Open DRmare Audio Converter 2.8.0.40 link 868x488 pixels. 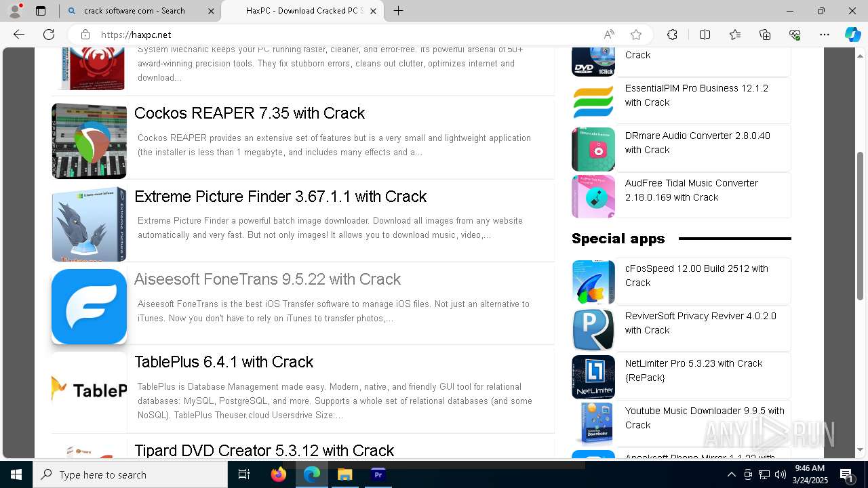[x=697, y=143]
